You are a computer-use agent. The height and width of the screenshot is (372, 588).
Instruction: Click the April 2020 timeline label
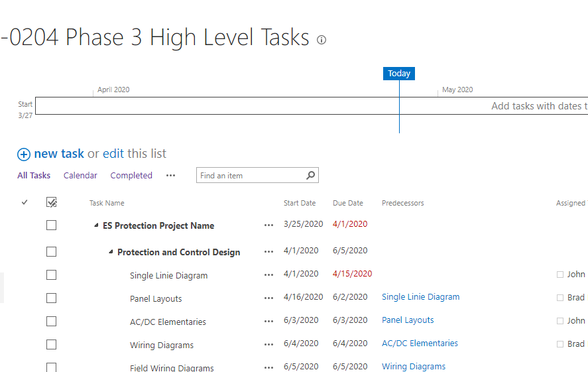point(113,90)
